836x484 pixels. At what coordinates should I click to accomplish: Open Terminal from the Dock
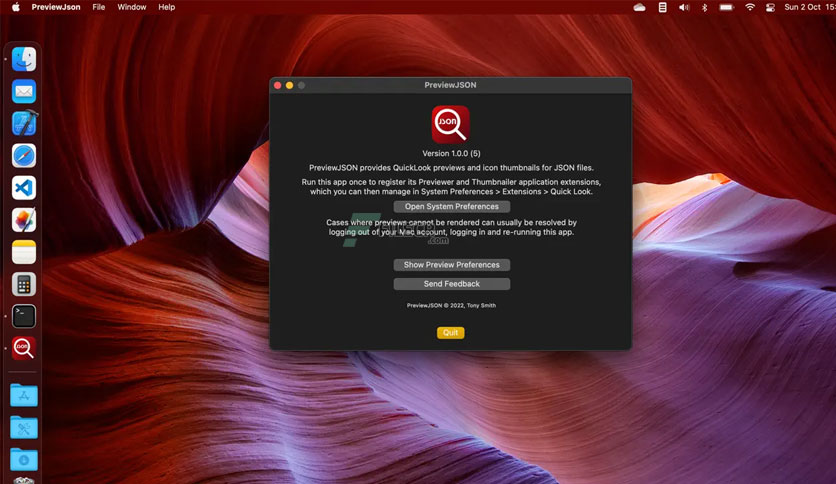pos(24,316)
